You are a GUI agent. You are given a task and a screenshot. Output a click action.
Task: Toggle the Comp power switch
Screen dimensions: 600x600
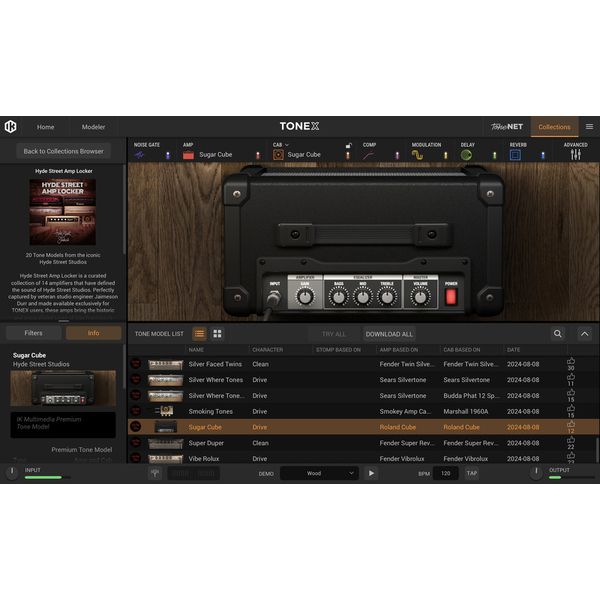(397, 155)
